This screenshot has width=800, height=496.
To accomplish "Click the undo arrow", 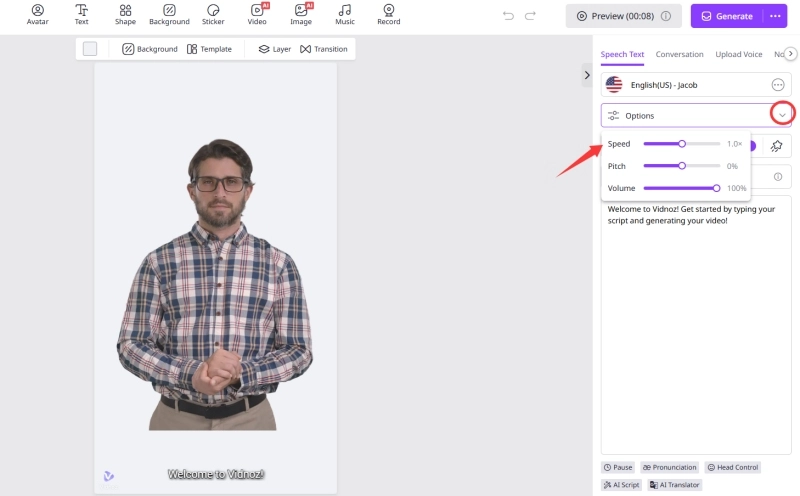I will pyautogui.click(x=508, y=16).
